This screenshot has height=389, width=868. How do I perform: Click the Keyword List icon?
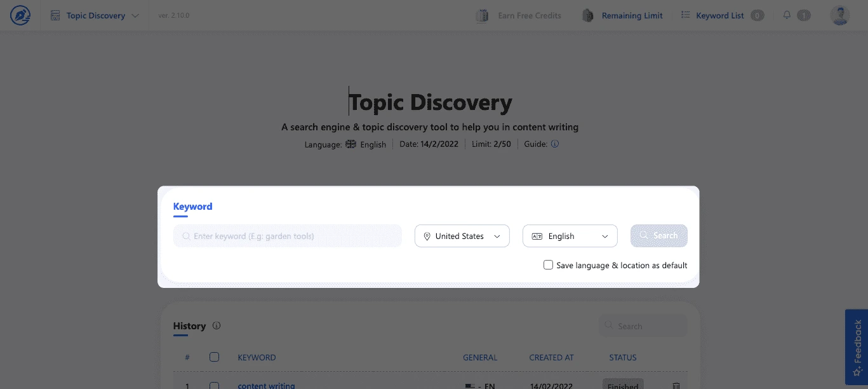[685, 15]
